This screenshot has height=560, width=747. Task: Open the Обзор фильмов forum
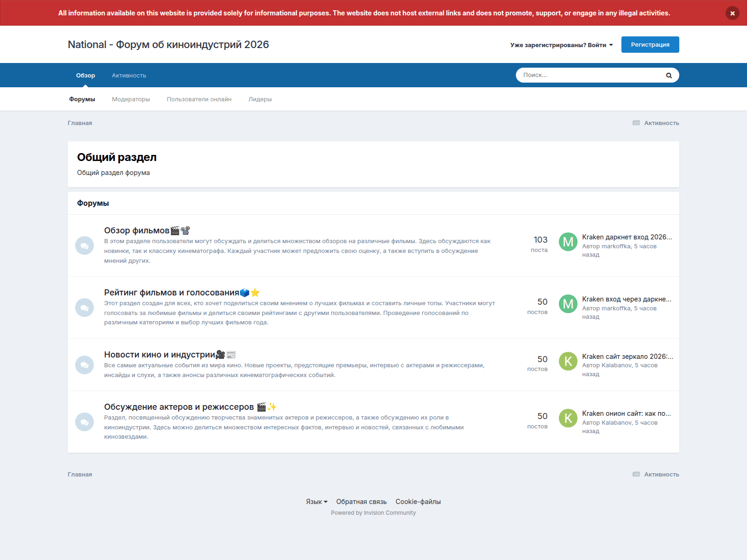tap(137, 231)
